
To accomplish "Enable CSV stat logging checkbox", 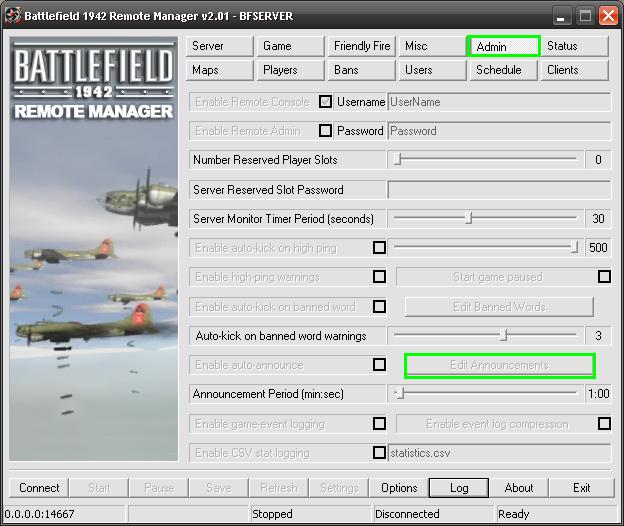I will [x=379, y=452].
